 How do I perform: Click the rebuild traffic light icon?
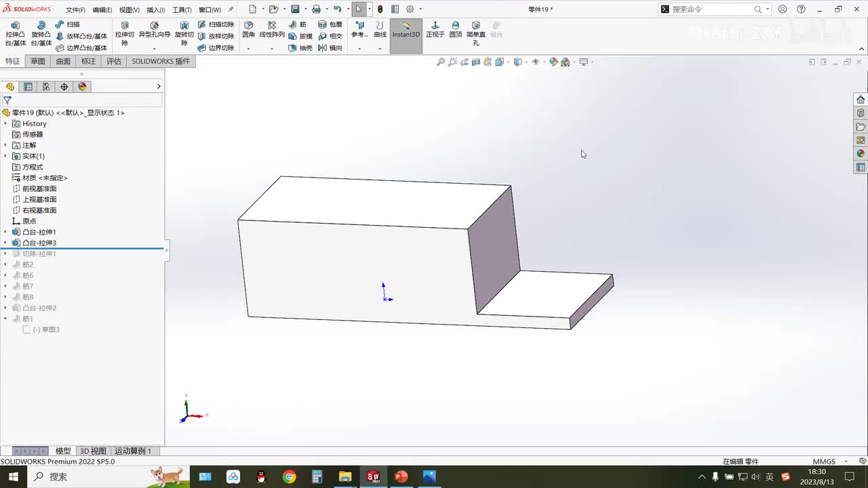(380, 9)
